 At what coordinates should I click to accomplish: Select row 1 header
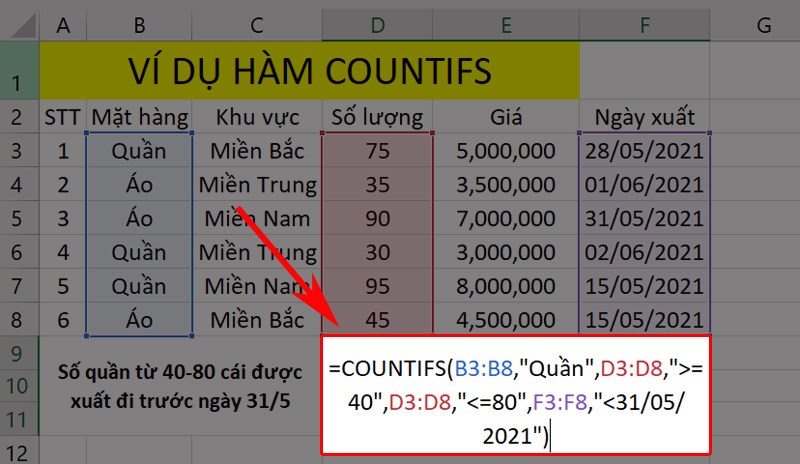(19, 70)
